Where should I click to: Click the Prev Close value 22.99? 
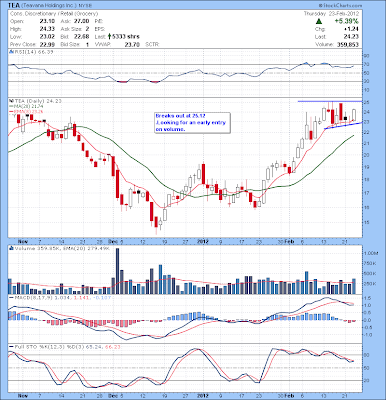46,44
